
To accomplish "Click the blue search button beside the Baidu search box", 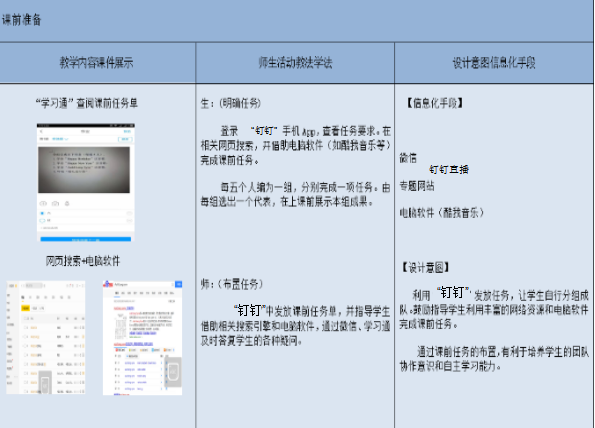I will 178,284.
